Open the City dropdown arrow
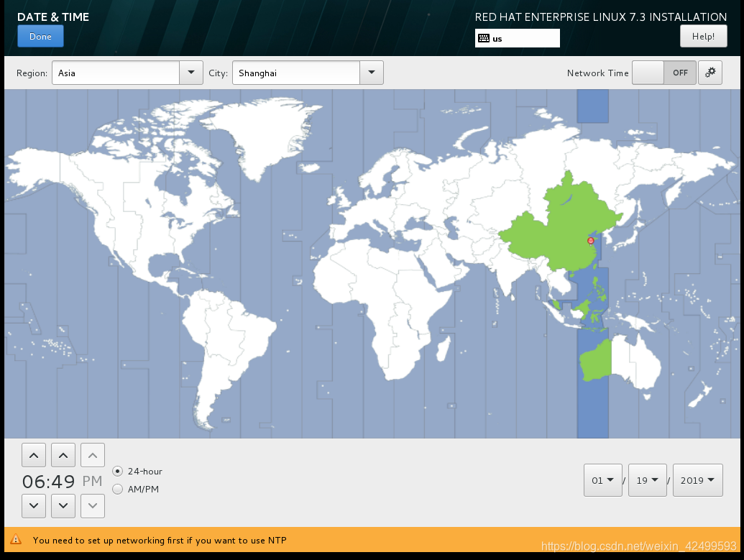Screen dimensions: 744x560 point(372,73)
